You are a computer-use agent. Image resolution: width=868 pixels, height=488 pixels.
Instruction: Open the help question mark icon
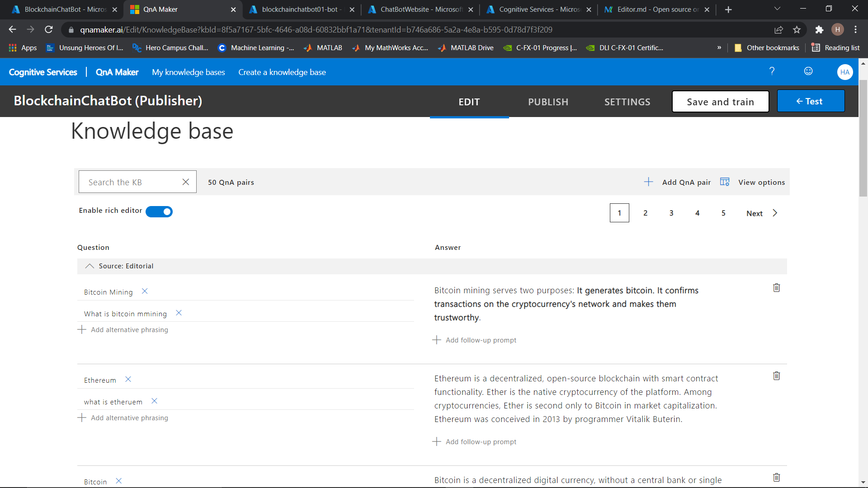772,71
